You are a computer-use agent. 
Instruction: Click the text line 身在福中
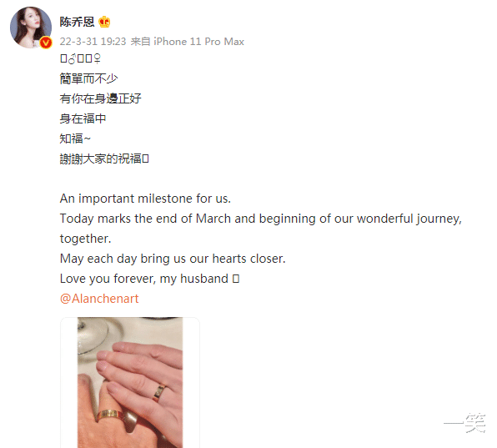tap(83, 118)
